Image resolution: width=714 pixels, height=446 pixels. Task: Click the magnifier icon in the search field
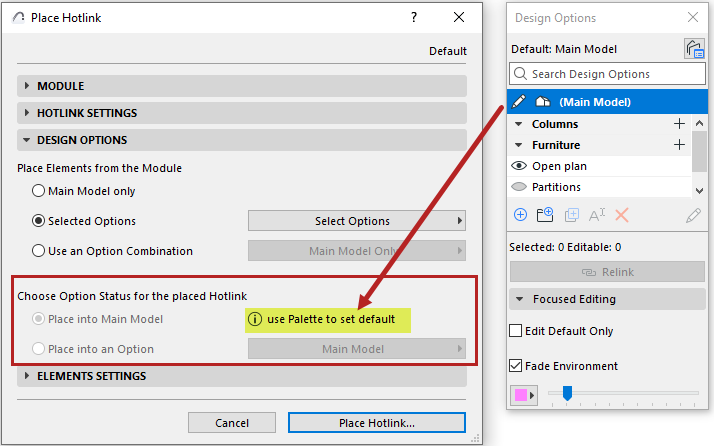click(x=520, y=73)
